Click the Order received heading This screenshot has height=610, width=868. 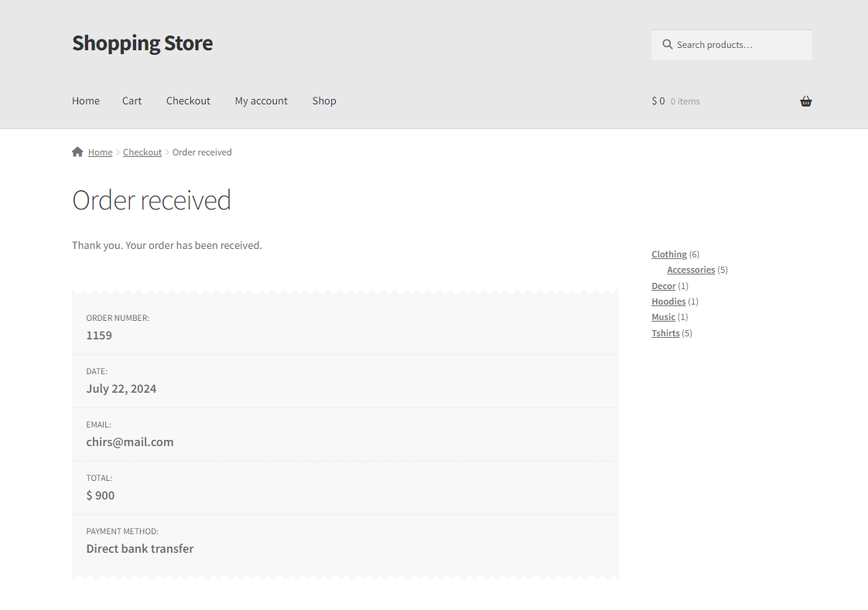(x=151, y=200)
